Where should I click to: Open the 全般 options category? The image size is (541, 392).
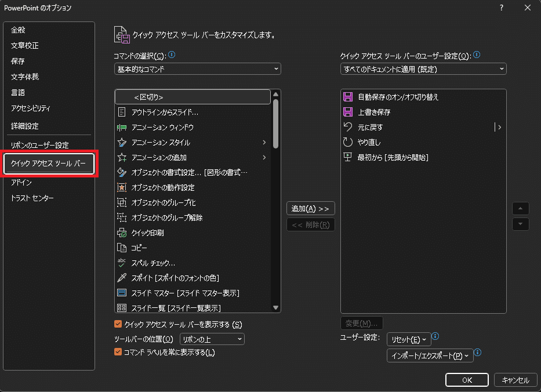[18, 30]
